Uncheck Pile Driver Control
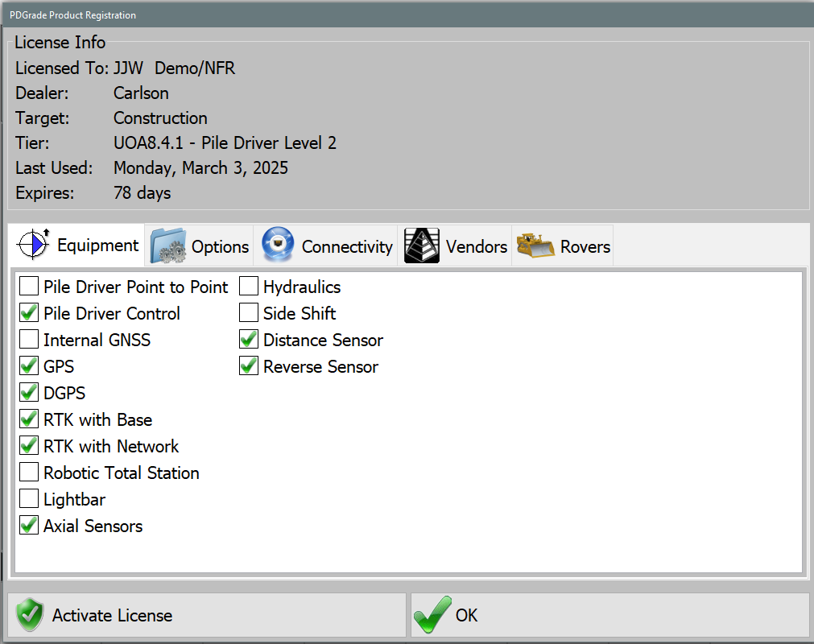Image resolution: width=814 pixels, height=644 pixels. coord(30,314)
